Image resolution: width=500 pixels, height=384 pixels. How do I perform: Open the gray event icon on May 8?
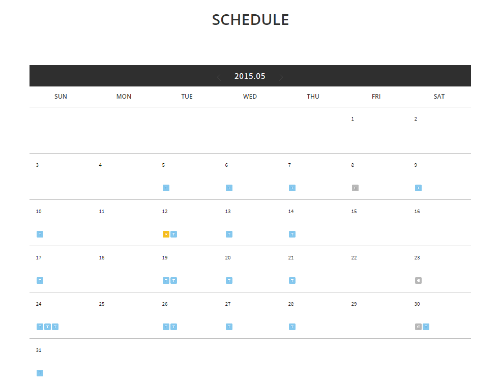click(355, 188)
